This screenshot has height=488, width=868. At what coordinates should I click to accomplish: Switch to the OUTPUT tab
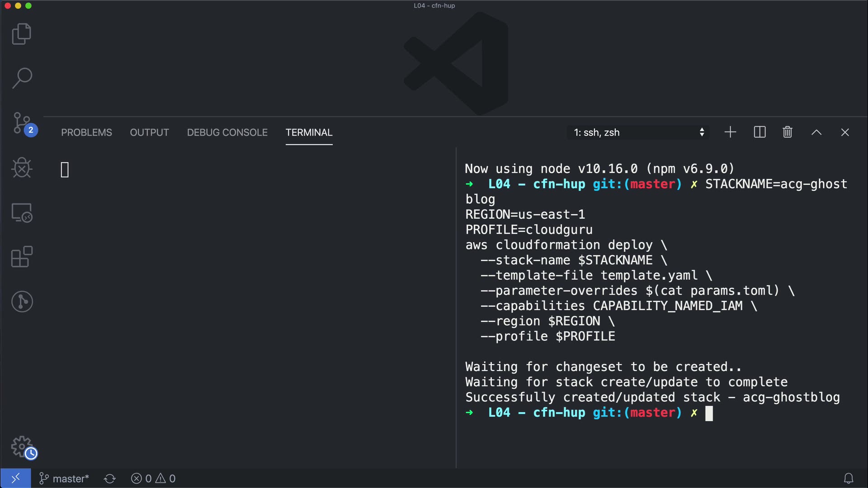click(x=149, y=132)
